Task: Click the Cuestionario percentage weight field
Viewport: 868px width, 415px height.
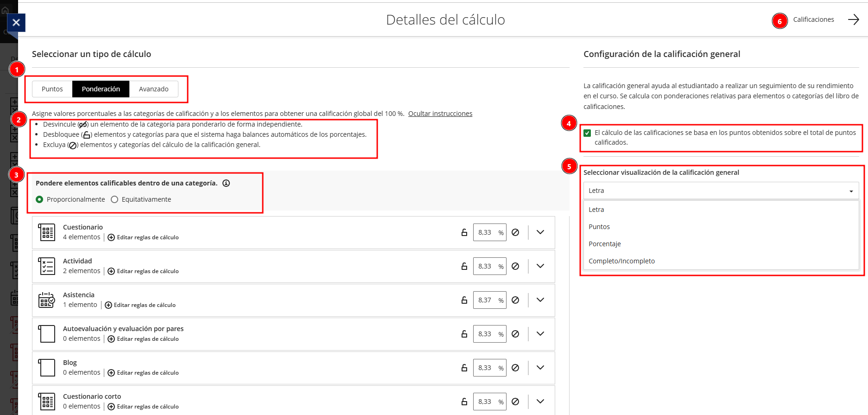Action: (x=485, y=232)
